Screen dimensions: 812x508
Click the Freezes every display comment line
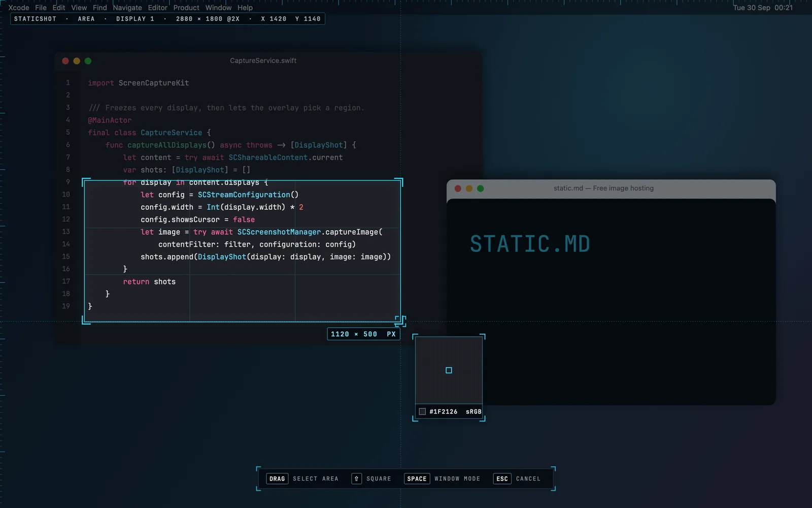click(226, 108)
